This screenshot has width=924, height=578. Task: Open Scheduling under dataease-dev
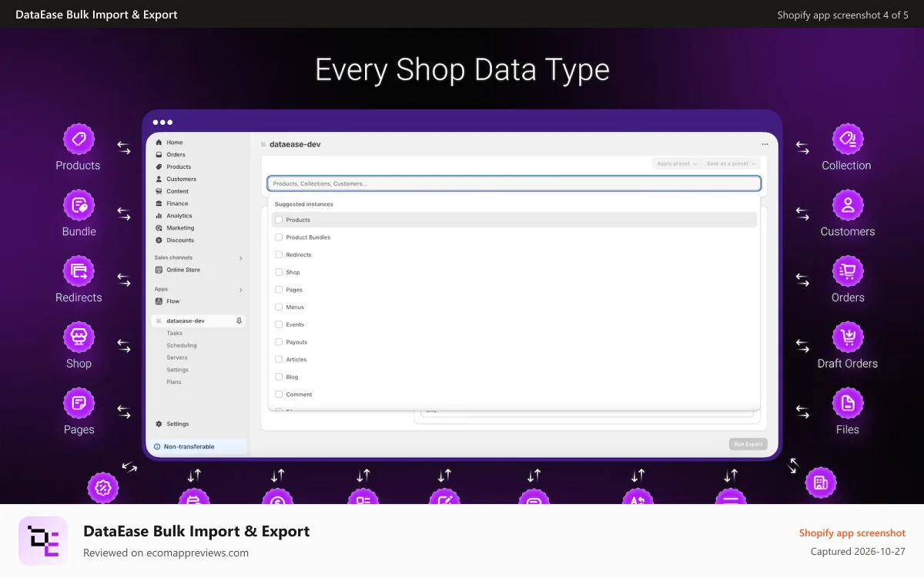coord(182,345)
